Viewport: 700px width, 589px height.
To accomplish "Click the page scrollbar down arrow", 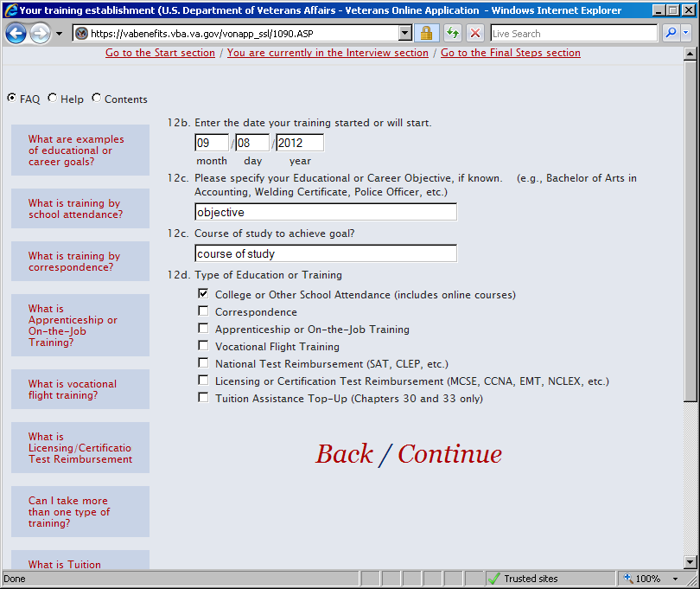I will point(690,562).
